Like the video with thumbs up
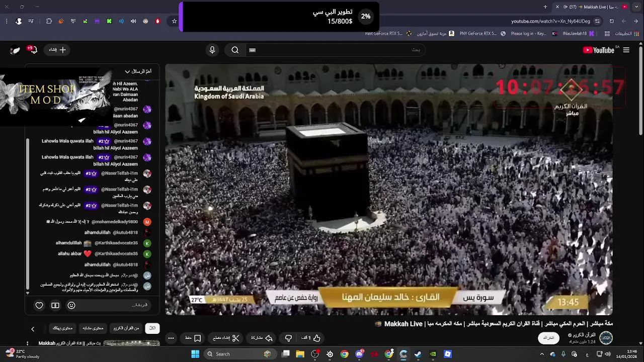Viewport: 644px width, 362px height. [x=311, y=338]
